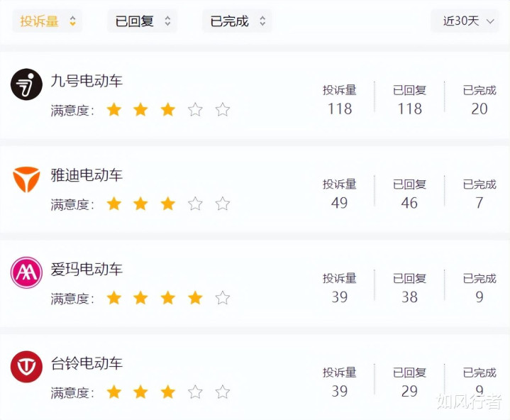Sort the list by 投诉量
This screenshot has height=420, width=510.
tap(47, 21)
